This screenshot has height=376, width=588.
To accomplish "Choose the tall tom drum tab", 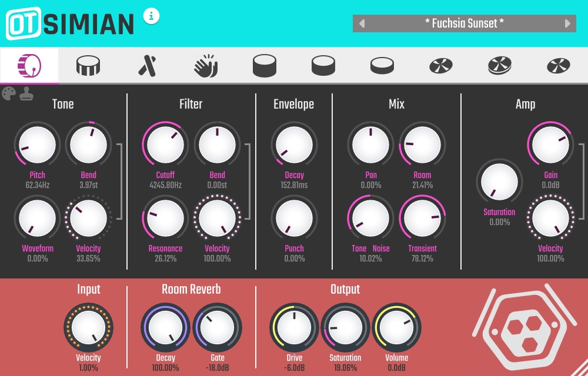I will pyautogui.click(x=265, y=66).
